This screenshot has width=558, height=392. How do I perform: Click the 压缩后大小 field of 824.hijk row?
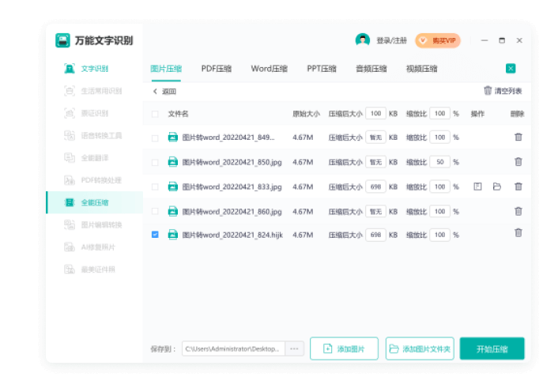point(375,235)
